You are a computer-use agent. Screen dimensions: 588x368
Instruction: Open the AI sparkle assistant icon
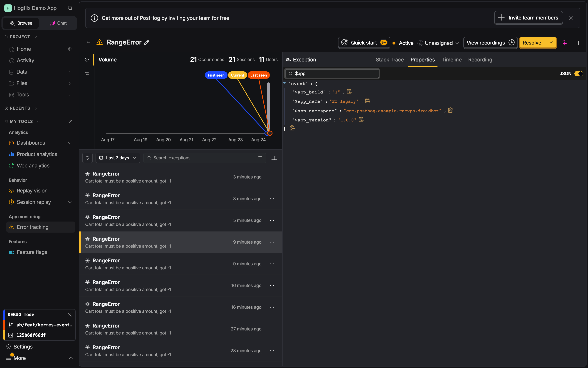click(x=564, y=43)
